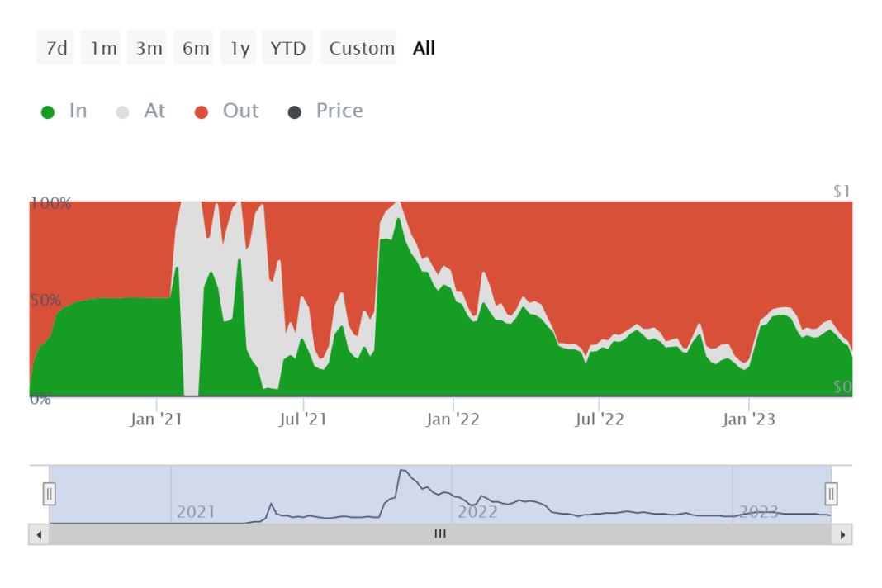882x588 pixels.
Task: Select the All time range
Action: [x=424, y=48]
